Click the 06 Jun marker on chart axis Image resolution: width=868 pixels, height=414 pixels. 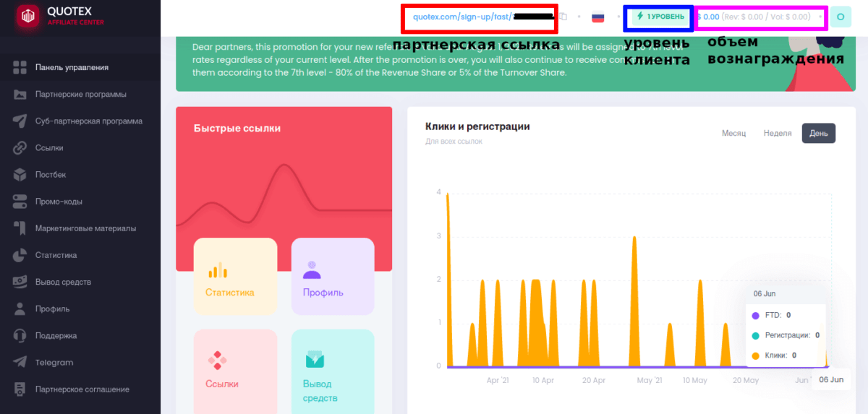pyautogui.click(x=831, y=379)
